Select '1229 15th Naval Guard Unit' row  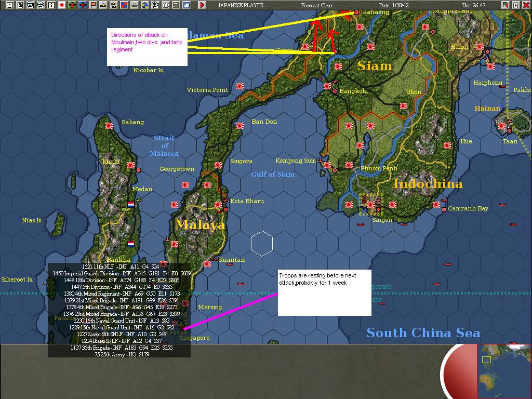(x=122, y=327)
